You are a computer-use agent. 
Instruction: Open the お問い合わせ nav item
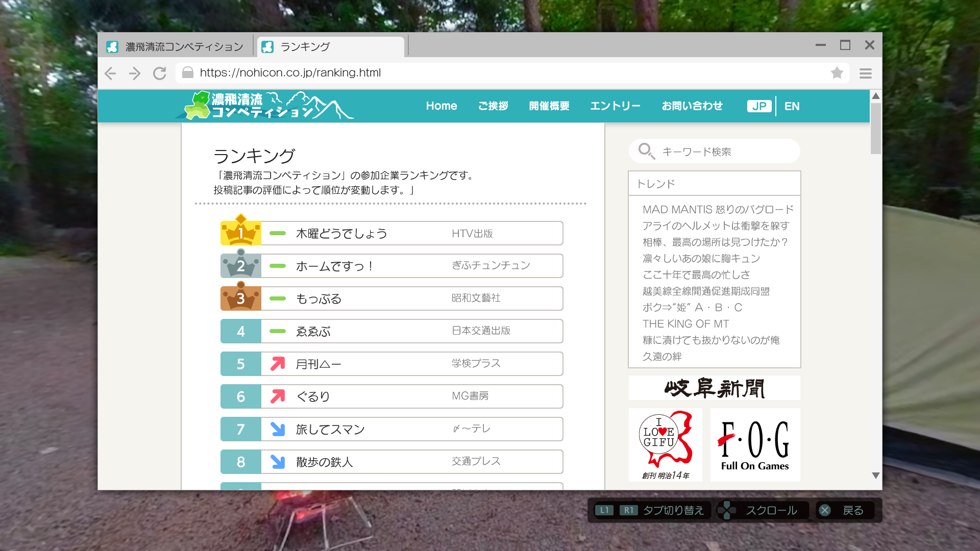[x=692, y=106]
